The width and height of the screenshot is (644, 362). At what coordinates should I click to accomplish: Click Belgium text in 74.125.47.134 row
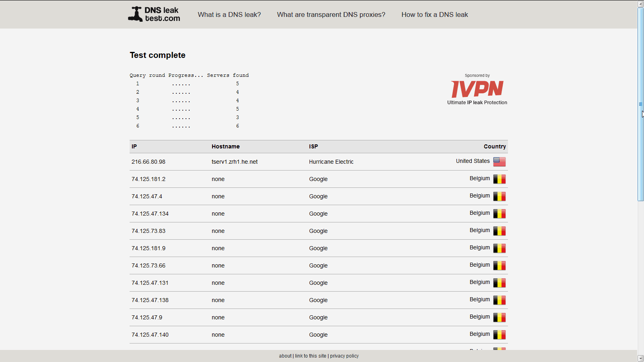(x=480, y=213)
